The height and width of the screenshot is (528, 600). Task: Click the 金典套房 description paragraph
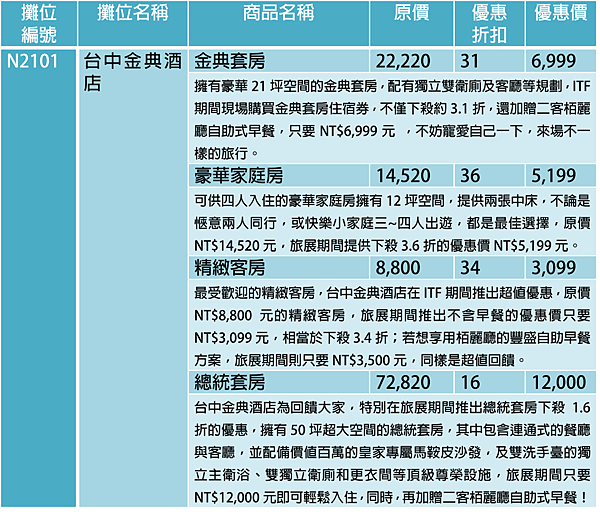[x=392, y=119]
